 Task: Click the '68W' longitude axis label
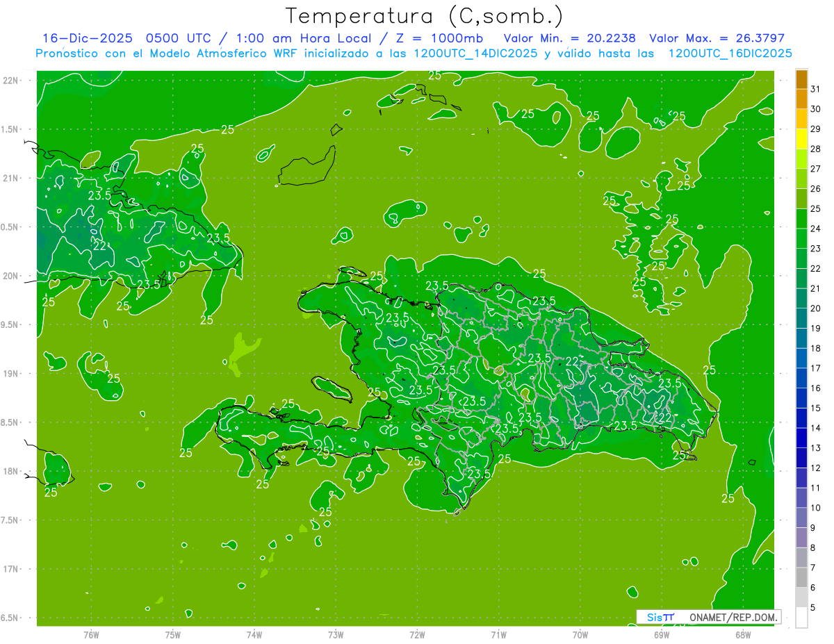(743, 635)
